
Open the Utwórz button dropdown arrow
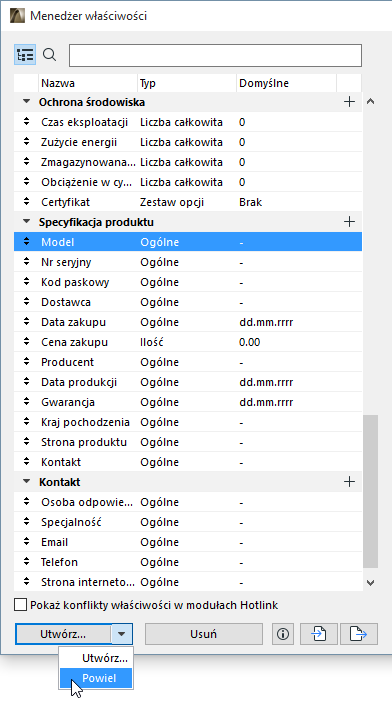click(x=122, y=634)
